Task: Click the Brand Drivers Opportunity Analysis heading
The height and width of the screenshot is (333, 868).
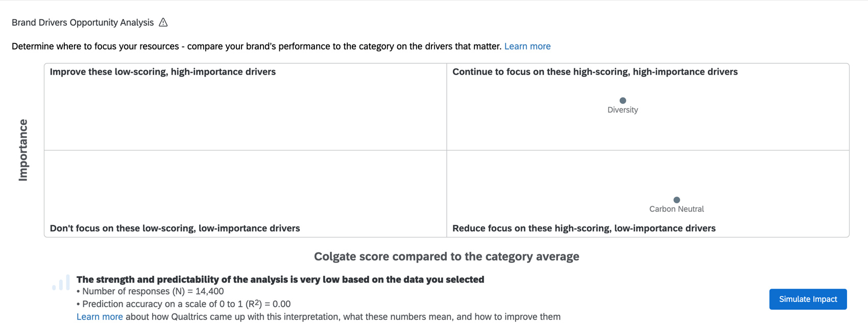Action: pyautogui.click(x=82, y=22)
